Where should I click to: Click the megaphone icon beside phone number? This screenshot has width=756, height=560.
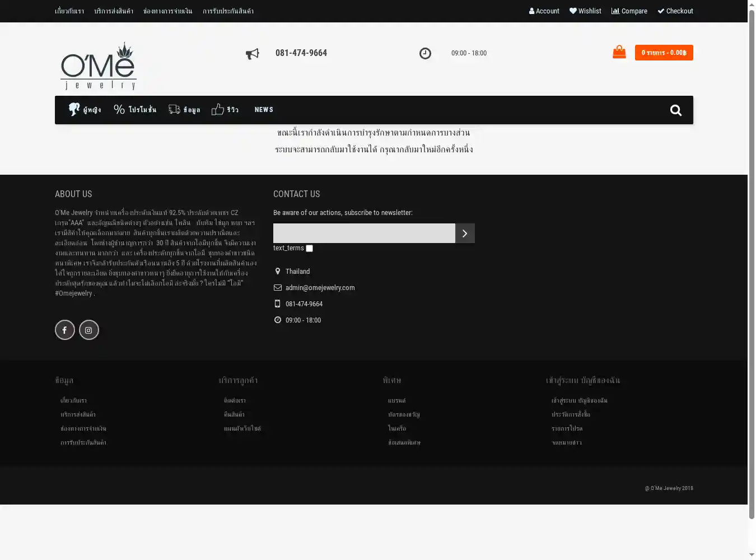pos(253,54)
